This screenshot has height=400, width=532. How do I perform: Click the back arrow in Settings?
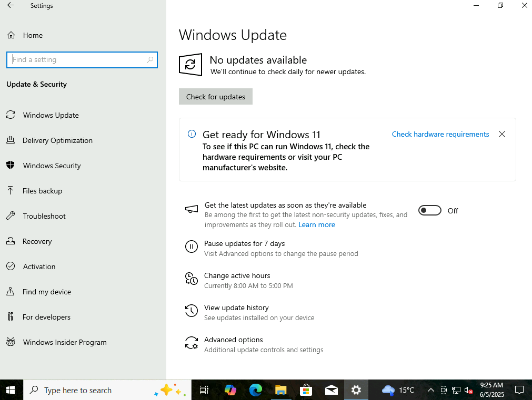coord(11,5)
